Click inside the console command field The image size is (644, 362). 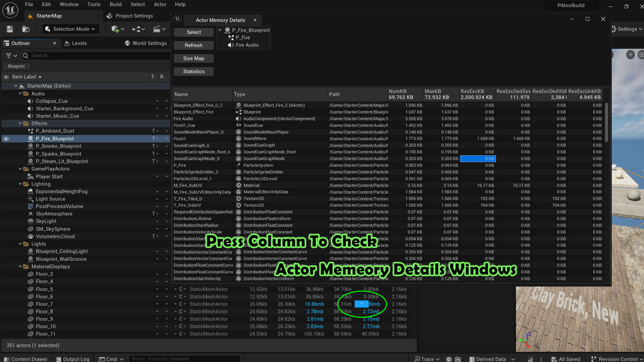(x=184, y=359)
